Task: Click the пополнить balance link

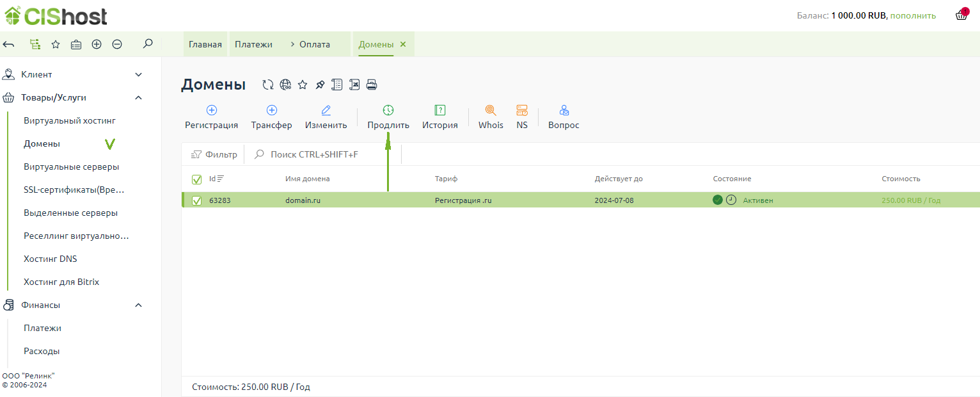Action: click(x=913, y=15)
